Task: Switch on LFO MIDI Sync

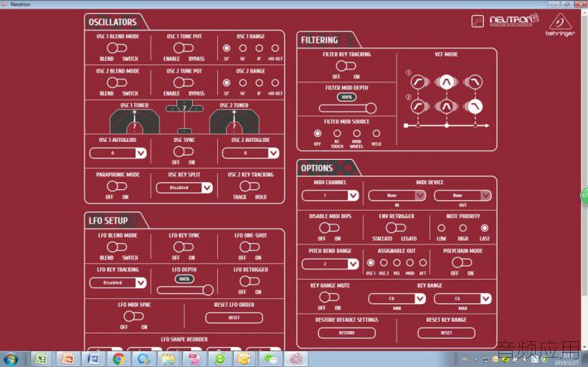Action: pyautogui.click(x=133, y=316)
